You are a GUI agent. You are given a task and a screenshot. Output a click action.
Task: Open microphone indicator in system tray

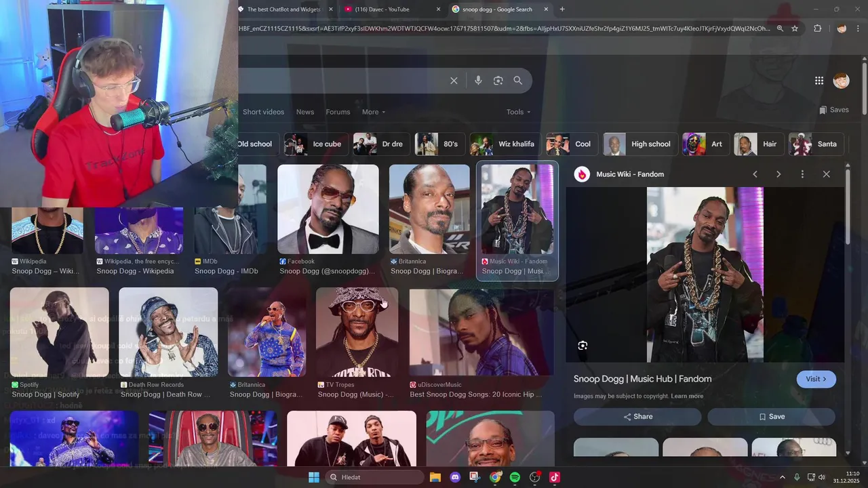point(797,477)
